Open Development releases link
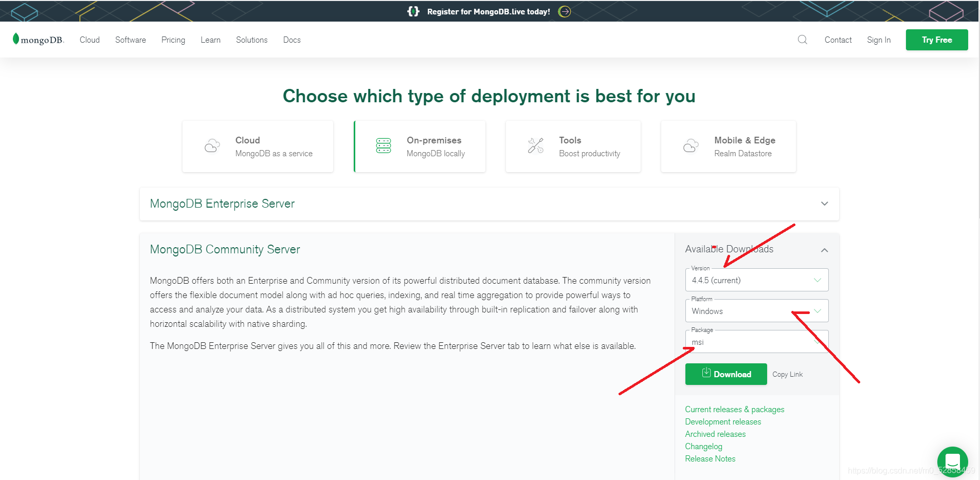980x480 pixels. tap(723, 421)
